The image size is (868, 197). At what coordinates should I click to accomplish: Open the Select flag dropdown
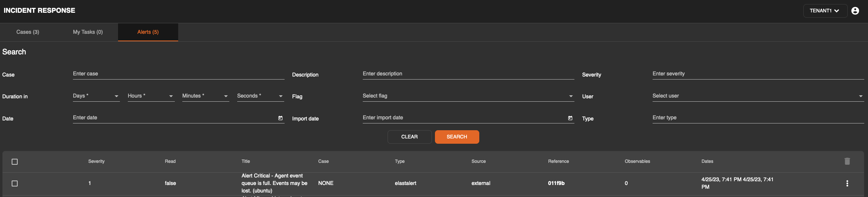pyautogui.click(x=468, y=96)
